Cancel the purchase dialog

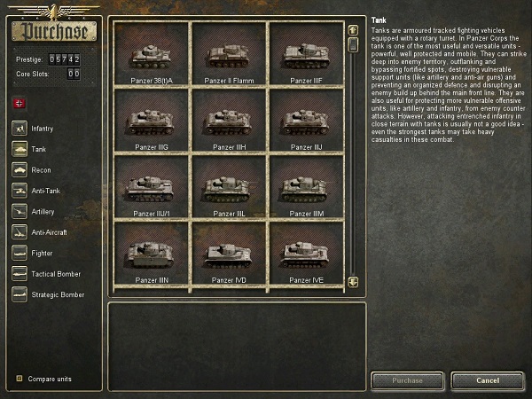click(488, 380)
